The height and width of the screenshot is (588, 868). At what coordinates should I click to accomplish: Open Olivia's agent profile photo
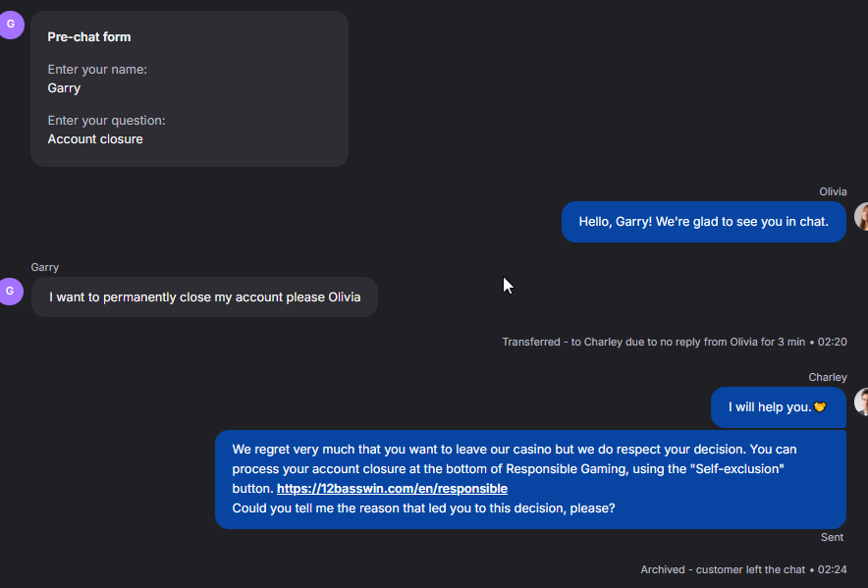click(861, 217)
